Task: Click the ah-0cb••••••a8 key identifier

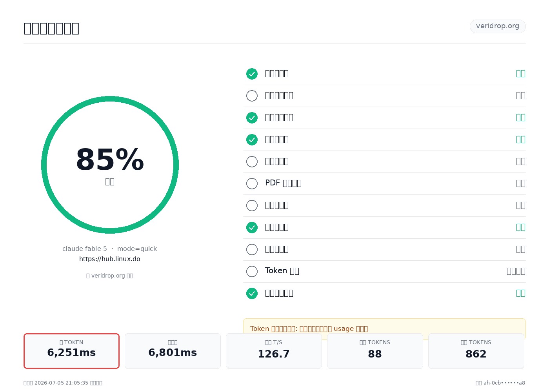Action: tap(504, 383)
